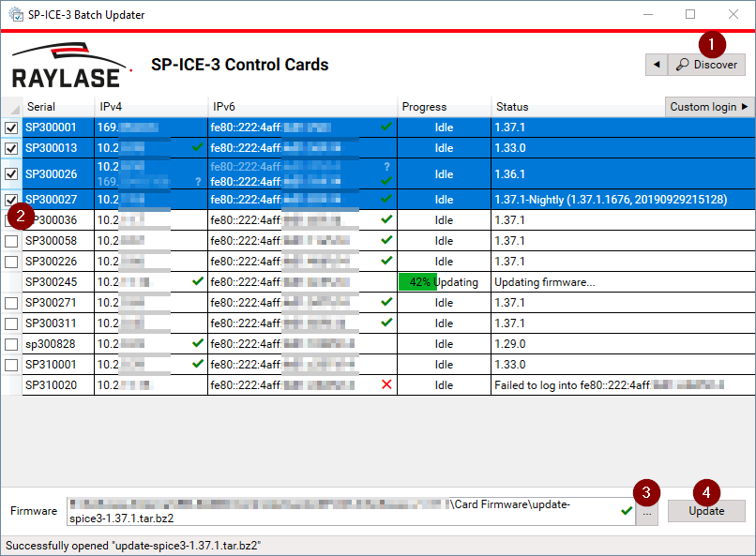This screenshot has height=556, width=756.
Task: Uncheck the SP300001 checkbox
Action: click(x=11, y=128)
